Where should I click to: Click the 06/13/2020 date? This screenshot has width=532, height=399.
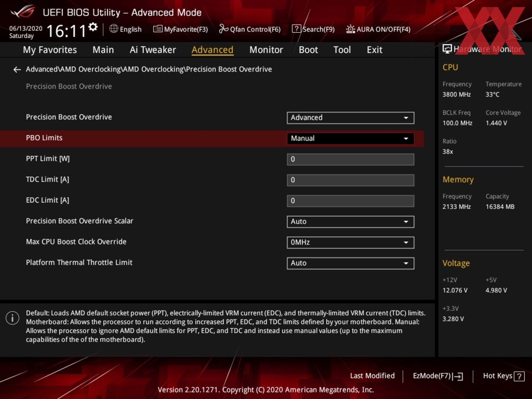pos(26,29)
